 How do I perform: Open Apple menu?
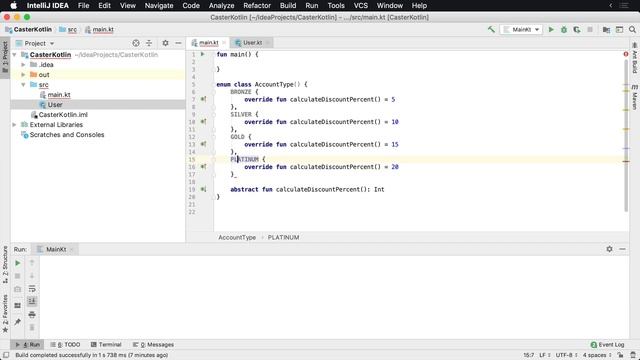13,6
